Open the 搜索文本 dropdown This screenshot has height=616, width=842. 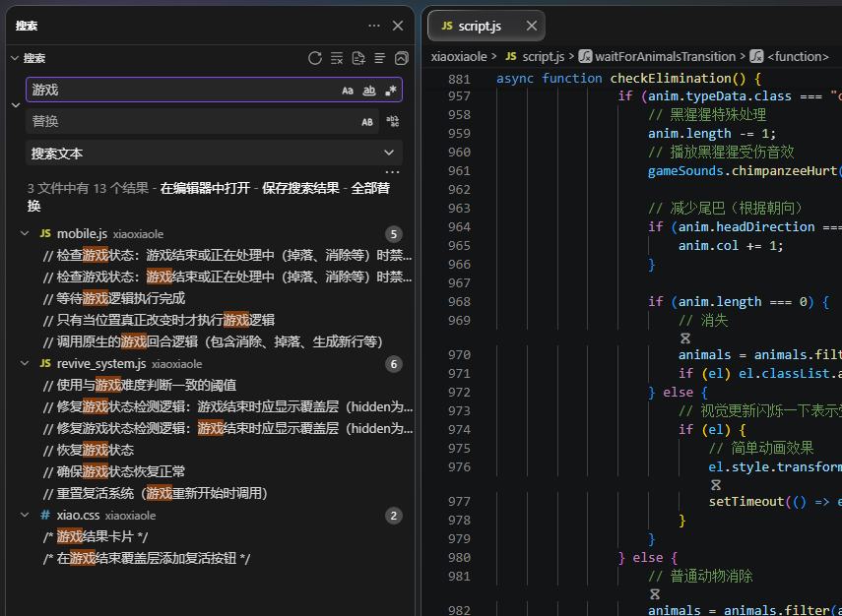214,153
